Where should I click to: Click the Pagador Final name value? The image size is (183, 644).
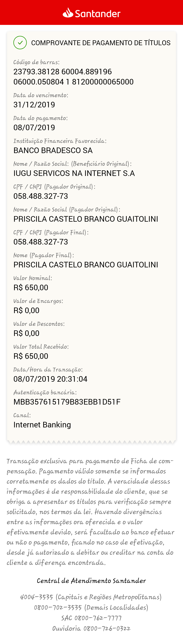click(86, 265)
